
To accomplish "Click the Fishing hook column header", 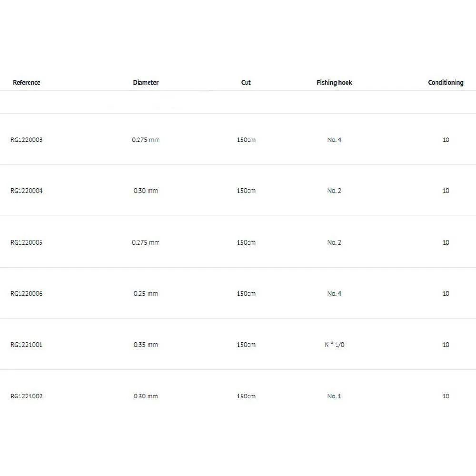I will [334, 83].
